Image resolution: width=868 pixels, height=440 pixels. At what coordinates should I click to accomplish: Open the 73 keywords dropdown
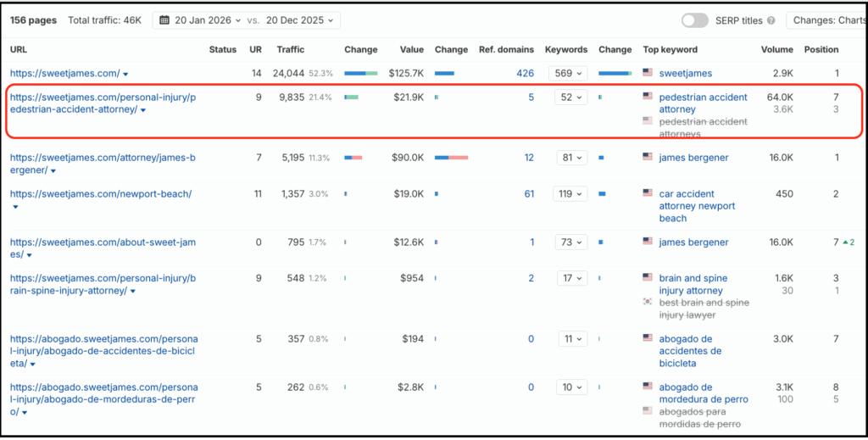[x=571, y=242]
